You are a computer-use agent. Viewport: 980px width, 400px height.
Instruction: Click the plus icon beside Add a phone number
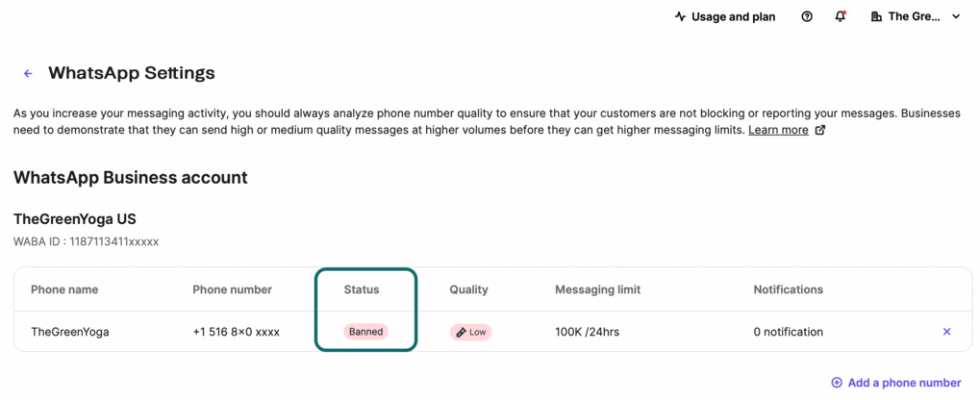(837, 383)
